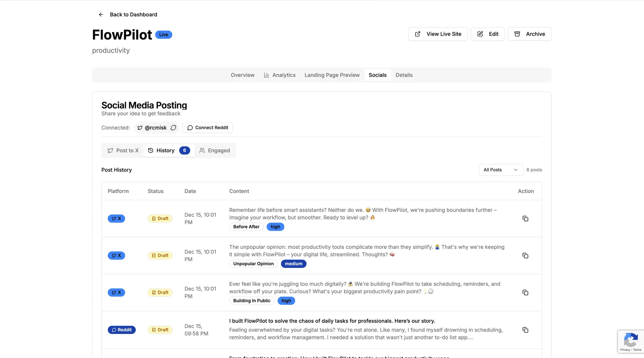Click the Live status badge
644x358 pixels.
(x=164, y=35)
